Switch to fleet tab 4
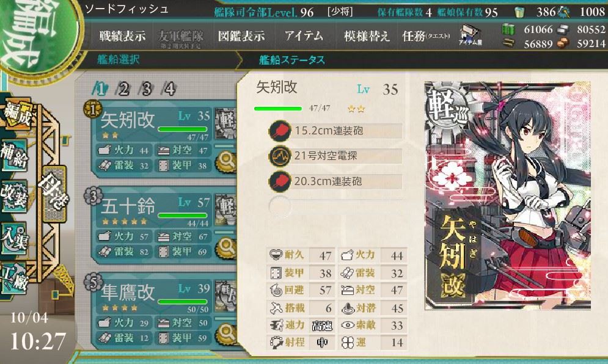The height and width of the screenshot is (364, 608). point(169,89)
